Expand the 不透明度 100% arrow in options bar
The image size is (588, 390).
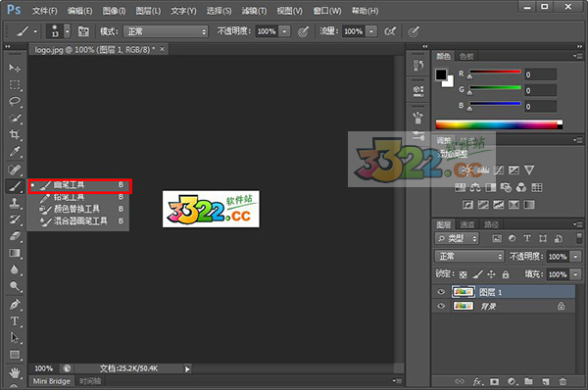pos(285,31)
